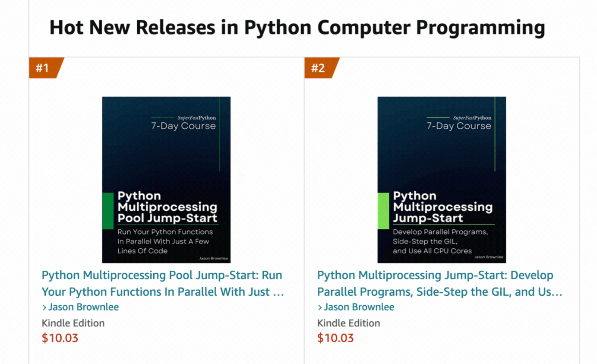Viewport: 597px width, 364px height.
Task: Click the SuperFastPython logo on first cover
Action: tap(196, 117)
